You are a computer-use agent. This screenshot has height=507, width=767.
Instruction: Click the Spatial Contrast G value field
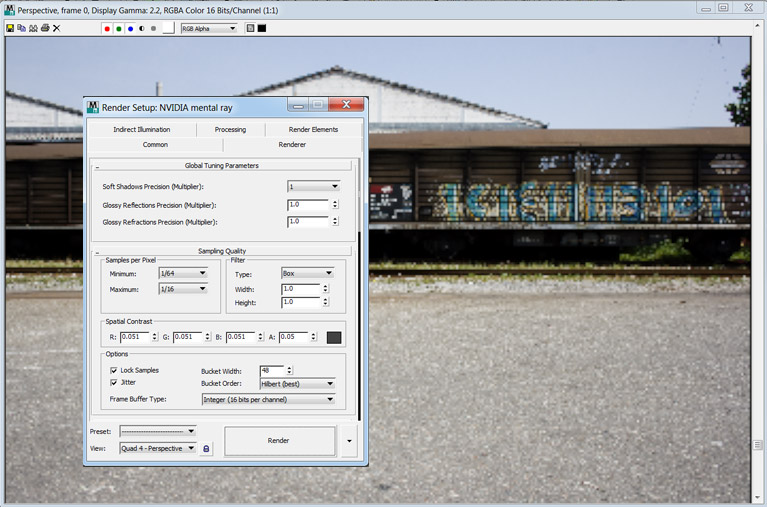[187, 337]
